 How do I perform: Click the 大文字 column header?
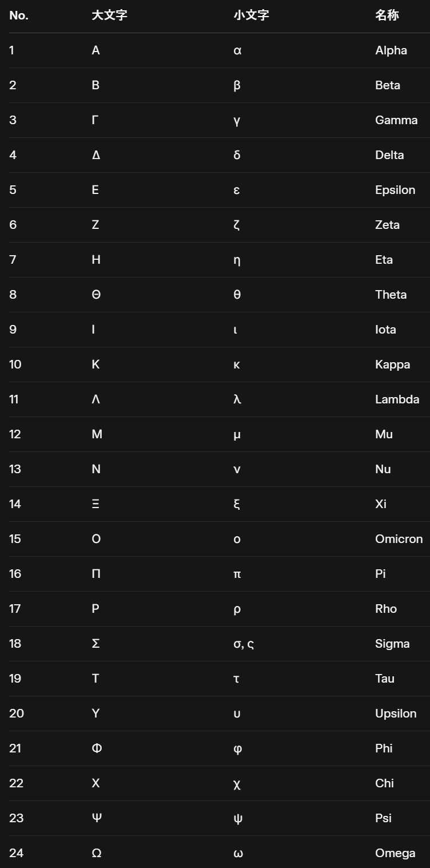tap(109, 15)
